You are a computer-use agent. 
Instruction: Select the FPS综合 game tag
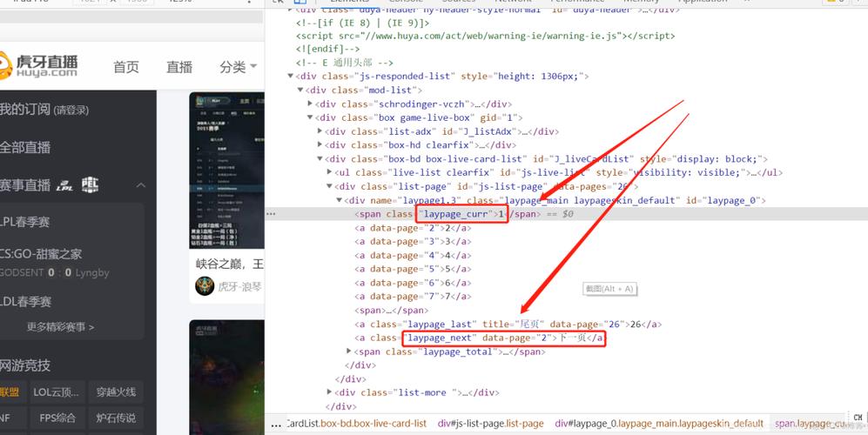57,418
